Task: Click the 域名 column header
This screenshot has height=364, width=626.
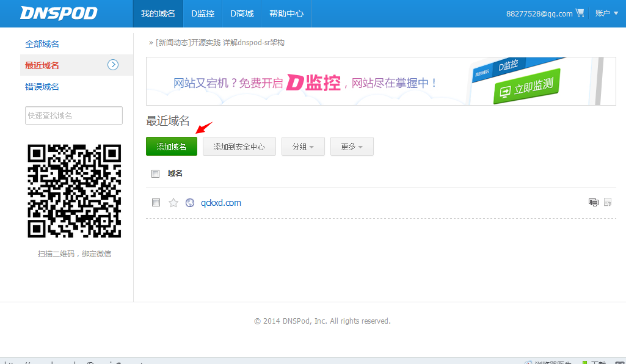Action: 175,173
